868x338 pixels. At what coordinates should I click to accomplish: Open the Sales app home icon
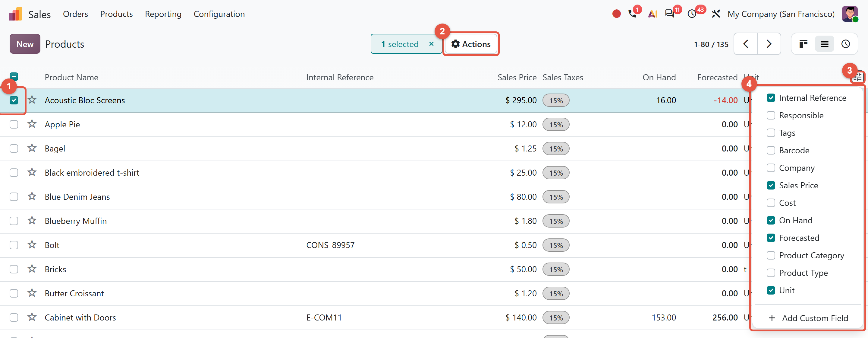[x=15, y=14]
